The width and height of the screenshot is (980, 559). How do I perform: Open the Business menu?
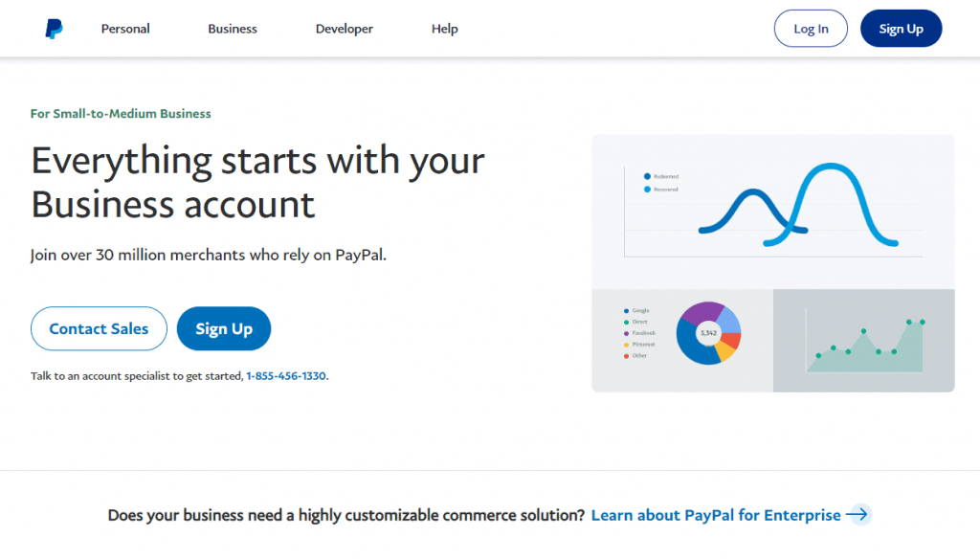[233, 29]
